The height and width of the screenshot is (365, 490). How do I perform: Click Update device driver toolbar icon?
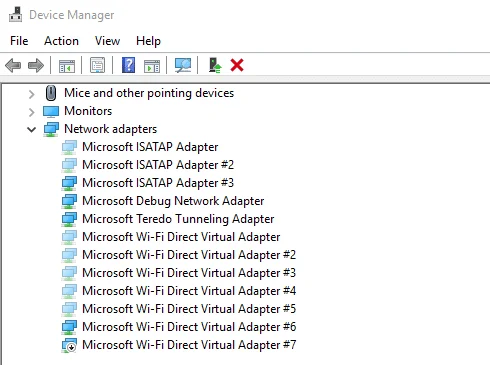tap(215, 65)
